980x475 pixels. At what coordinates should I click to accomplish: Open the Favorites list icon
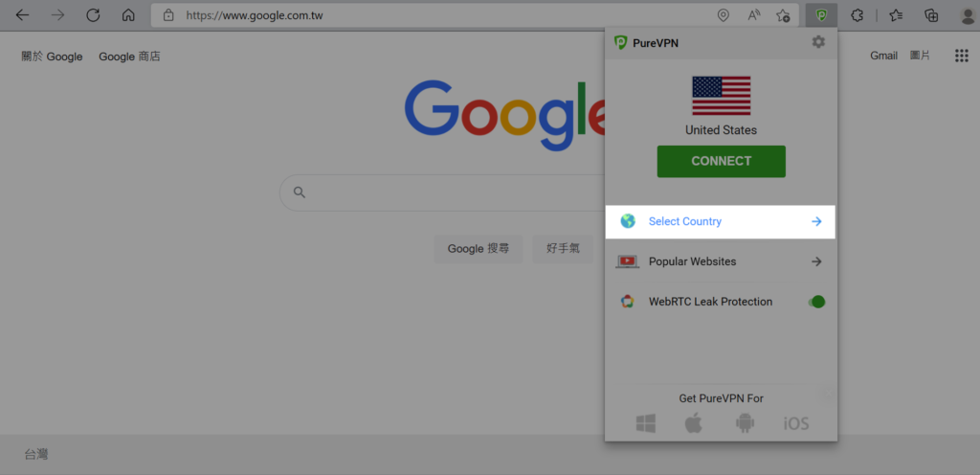point(896,15)
